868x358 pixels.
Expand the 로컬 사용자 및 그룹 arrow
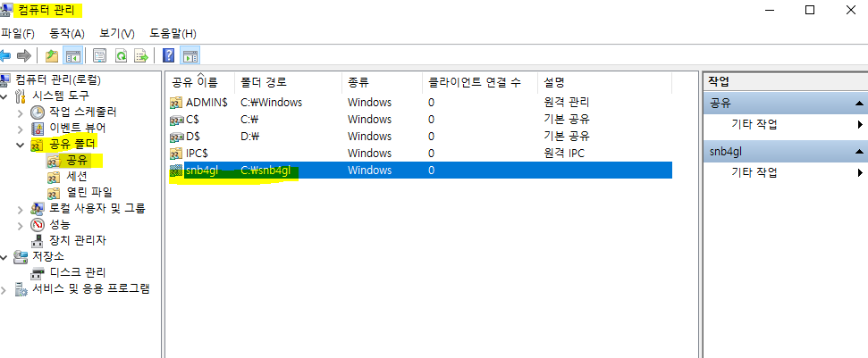pyautogui.click(x=21, y=209)
